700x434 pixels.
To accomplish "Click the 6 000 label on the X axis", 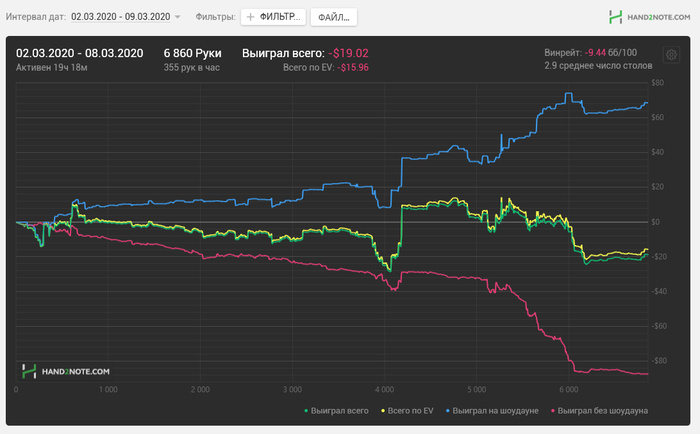I will pos(569,390).
